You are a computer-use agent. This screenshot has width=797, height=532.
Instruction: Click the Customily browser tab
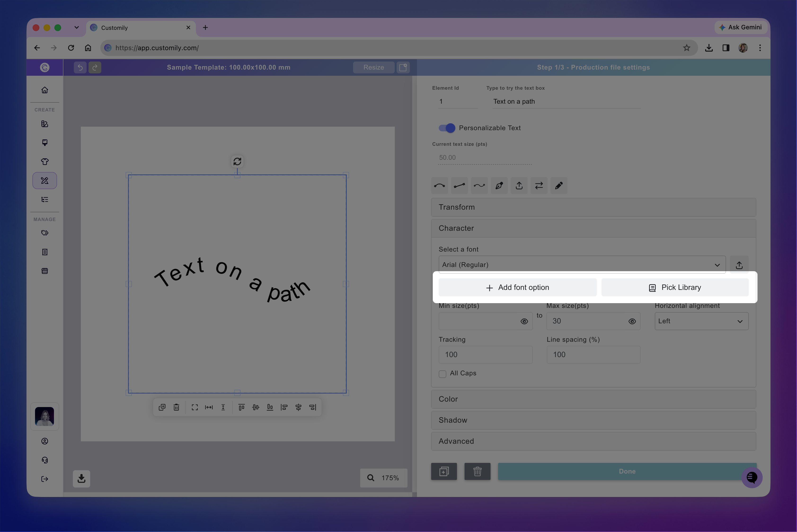pos(141,28)
